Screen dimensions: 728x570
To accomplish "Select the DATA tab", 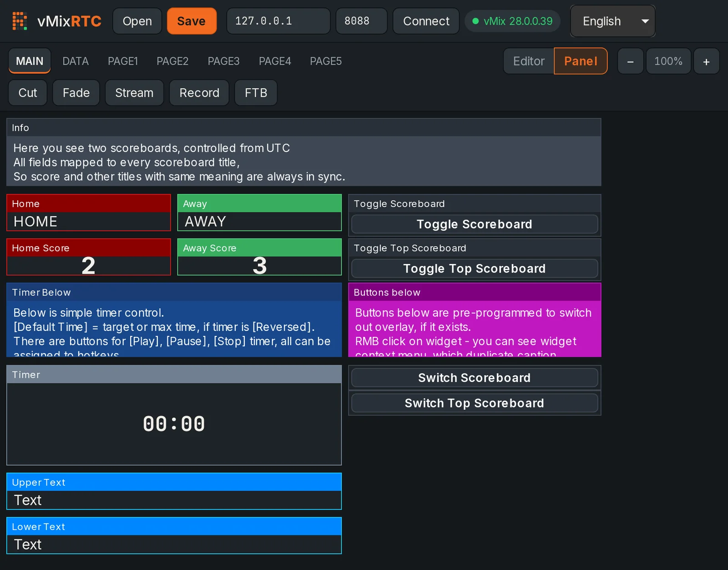I will (x=76, y=61).
